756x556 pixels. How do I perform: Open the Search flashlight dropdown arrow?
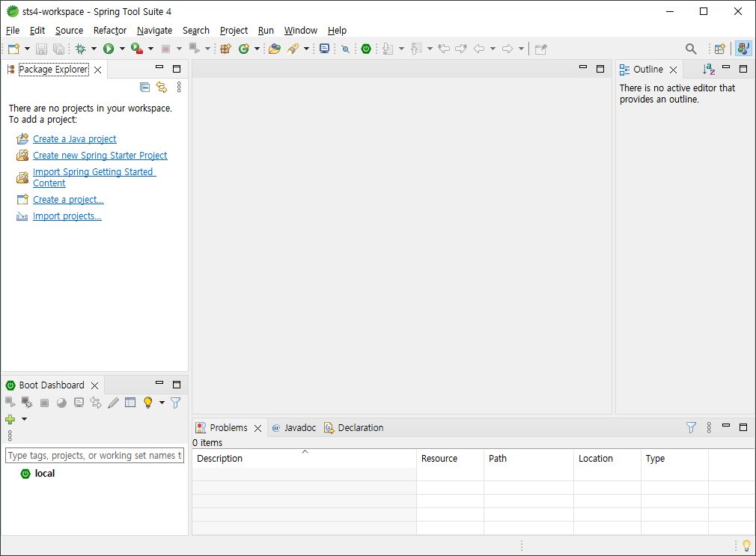(x=306, y=49)
